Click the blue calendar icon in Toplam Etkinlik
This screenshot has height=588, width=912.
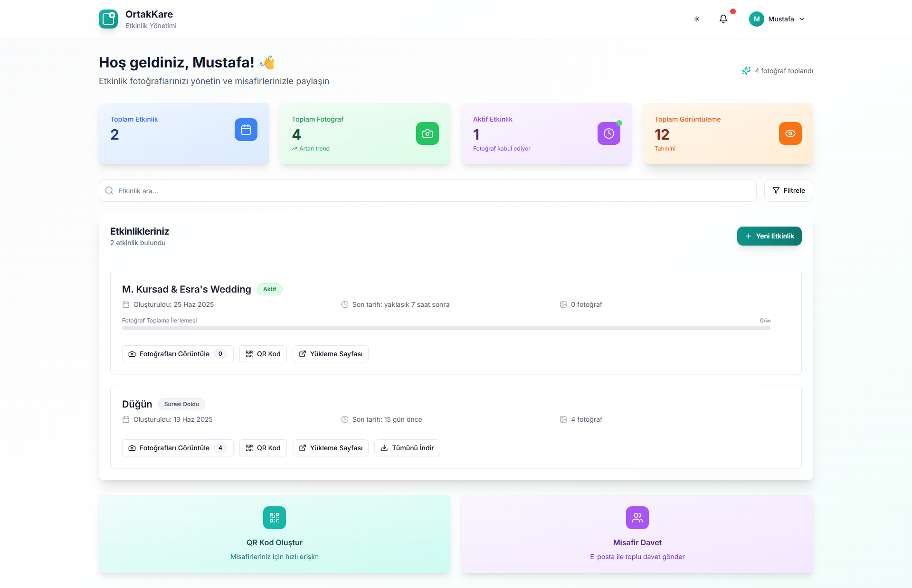pyautogui.click(x=246, y=130)
